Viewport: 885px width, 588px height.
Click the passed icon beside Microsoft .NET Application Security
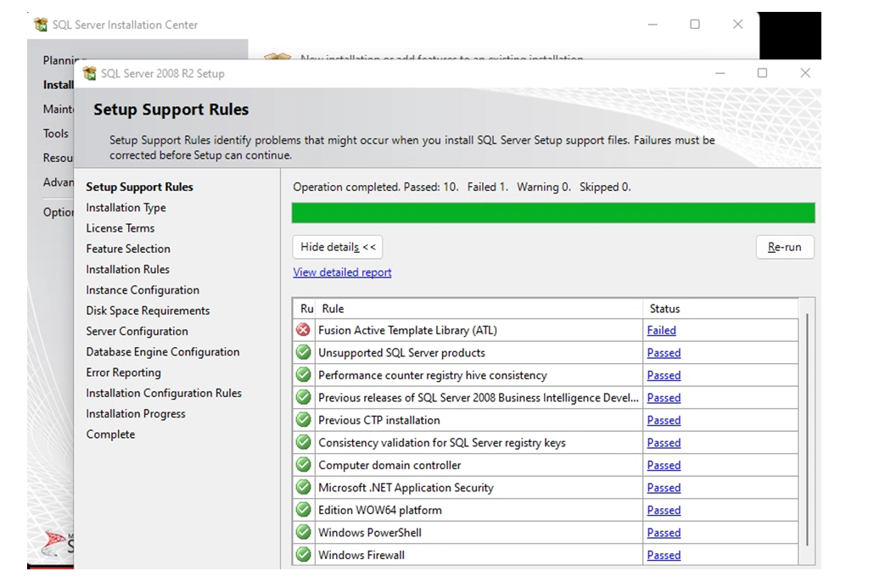coord(303,488)
